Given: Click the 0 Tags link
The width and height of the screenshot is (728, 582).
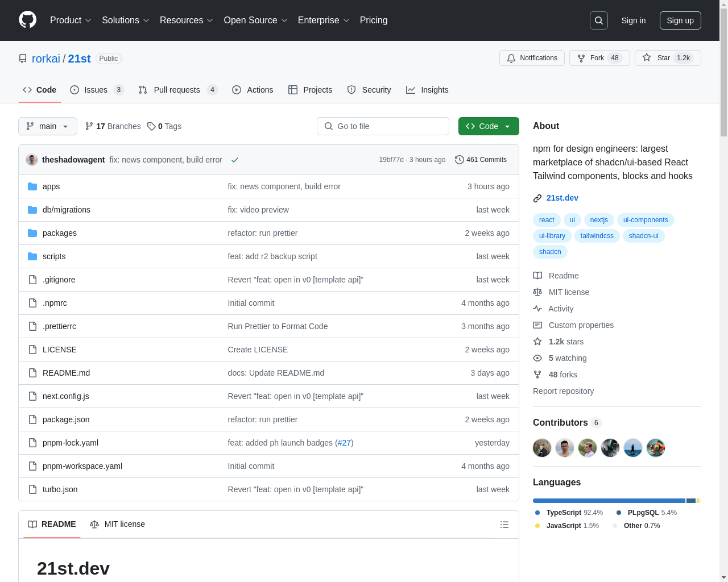Looking at the screenshot, I should (x=164, y=126).
